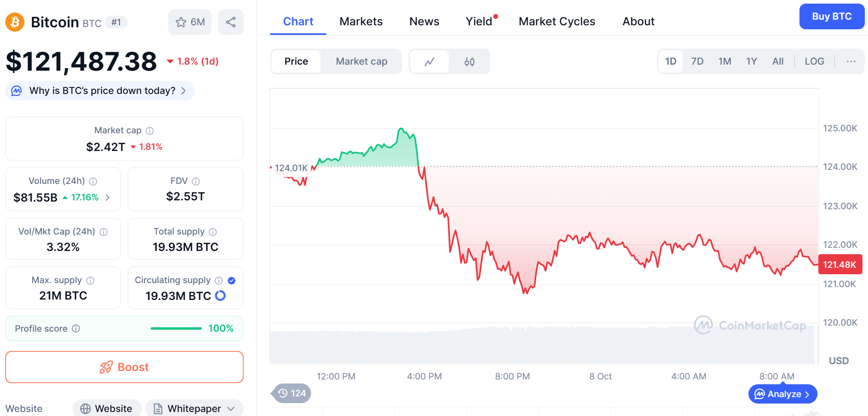Click the Boost button

[124, 367]
